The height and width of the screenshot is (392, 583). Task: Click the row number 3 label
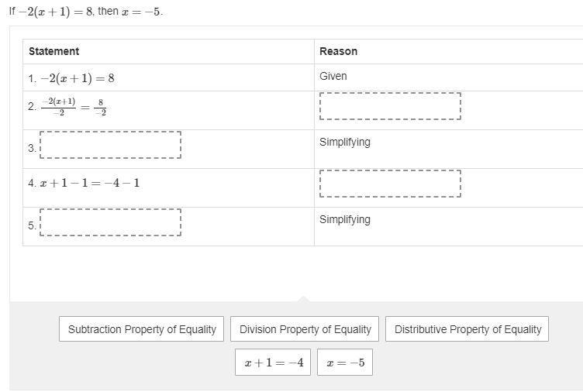[32, 147]
